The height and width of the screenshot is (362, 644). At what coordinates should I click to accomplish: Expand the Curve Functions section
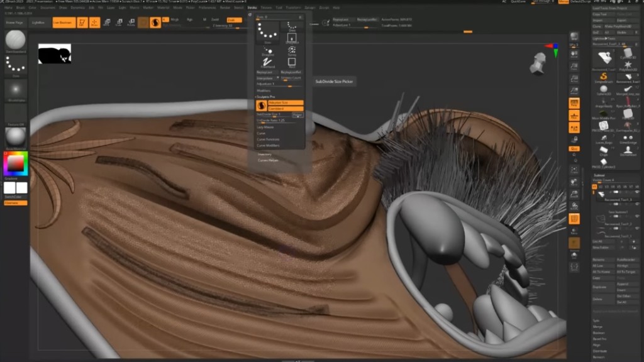coord(268,140)
